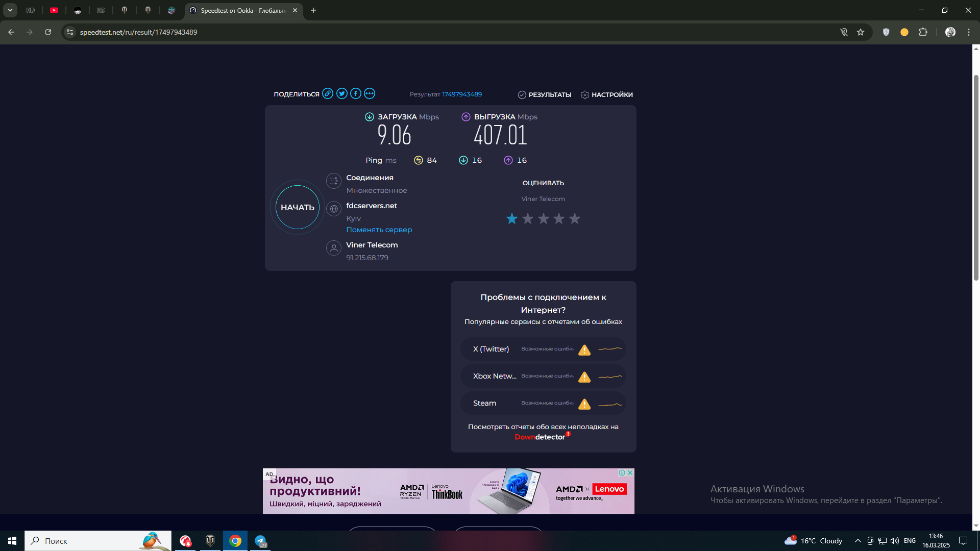Image resolution: width=980 pixels, height=551 pixels.
Task: Select the ВЫГРУЗКА value 407.01
Action: [x=500, y=135]
